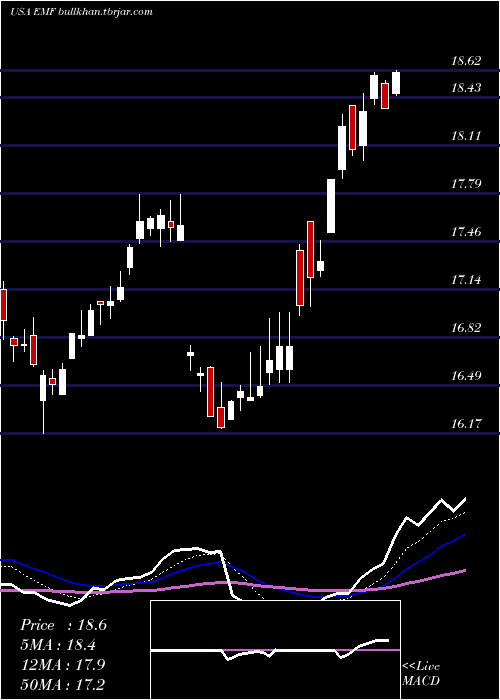
Task: Click the 16.17 price level label
Action: 466,424
